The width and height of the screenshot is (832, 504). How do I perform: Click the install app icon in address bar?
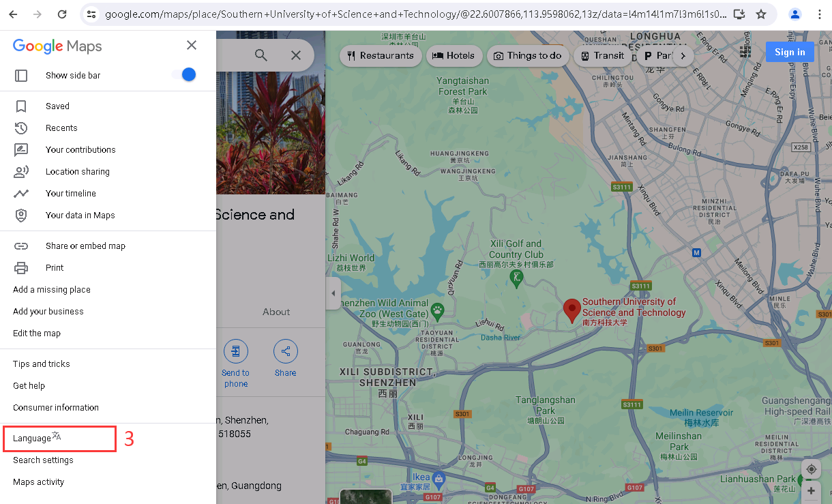click(739, 14)
